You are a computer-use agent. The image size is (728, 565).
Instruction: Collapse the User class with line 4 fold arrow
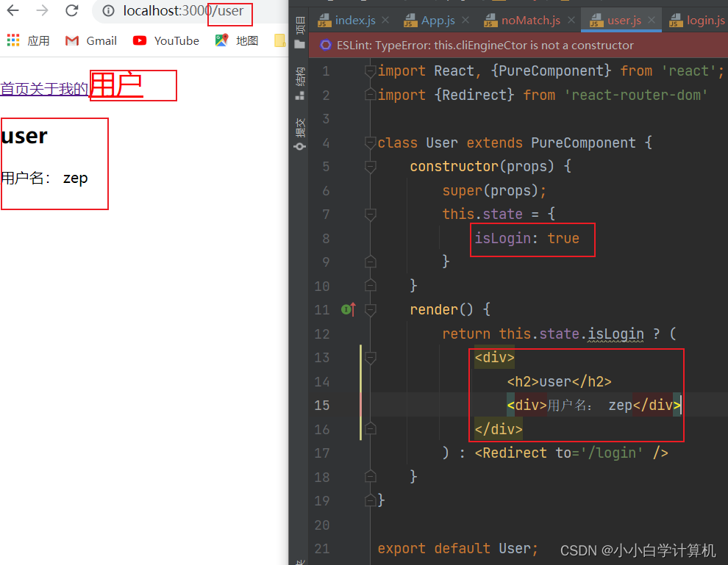(x=370, y=143)
